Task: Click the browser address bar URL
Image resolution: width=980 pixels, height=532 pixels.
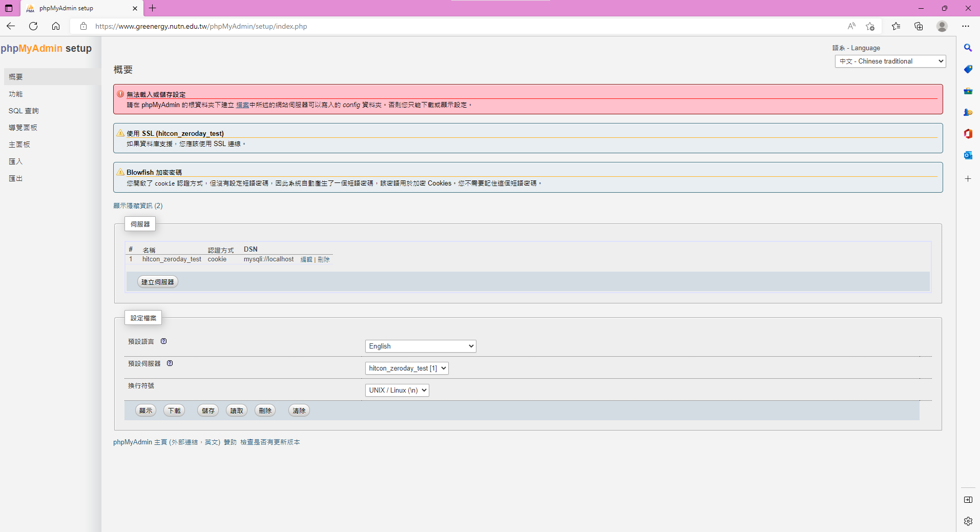Action: pyautogui.click(x=201, y=26)
